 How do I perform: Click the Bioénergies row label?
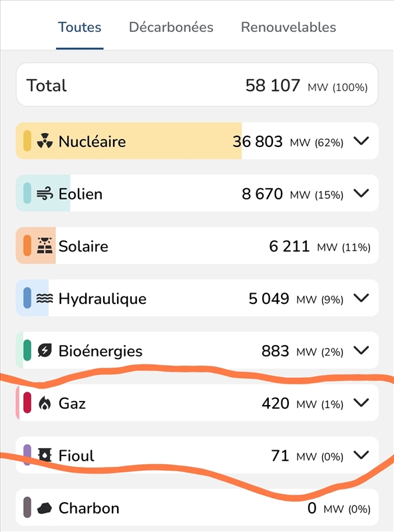pyautogui.click(x=101, y=350)
